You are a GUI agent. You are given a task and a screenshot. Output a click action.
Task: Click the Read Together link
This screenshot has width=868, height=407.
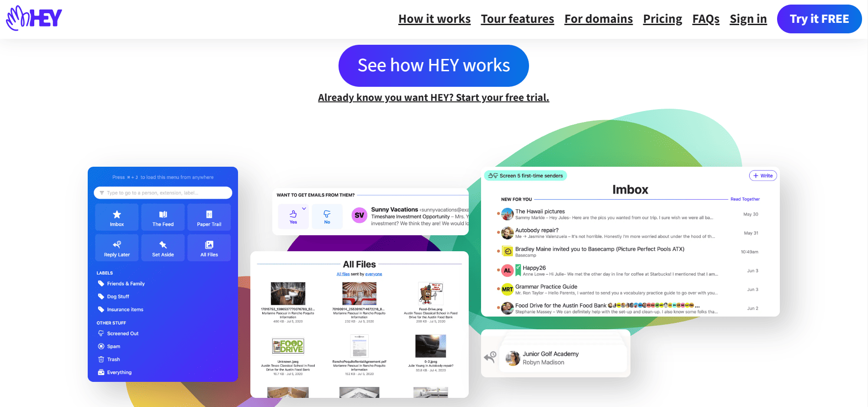click(x=745, y=199)
